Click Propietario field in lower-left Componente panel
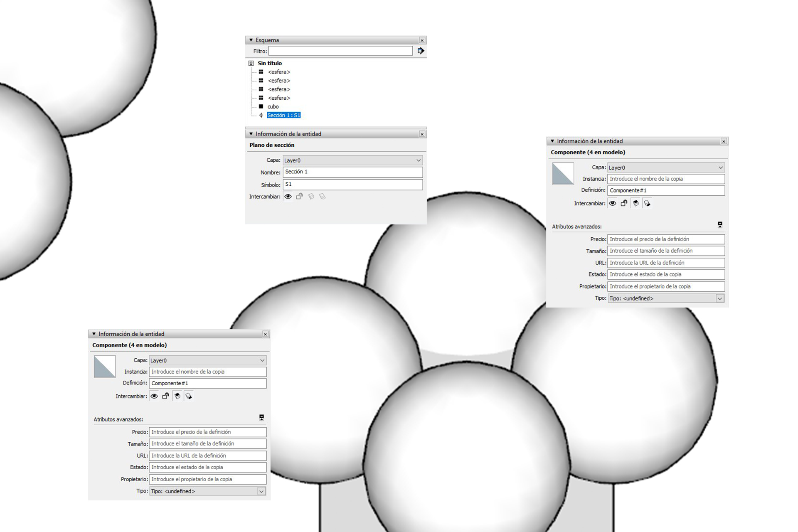 pyautogui.click(x=207, y=479)
